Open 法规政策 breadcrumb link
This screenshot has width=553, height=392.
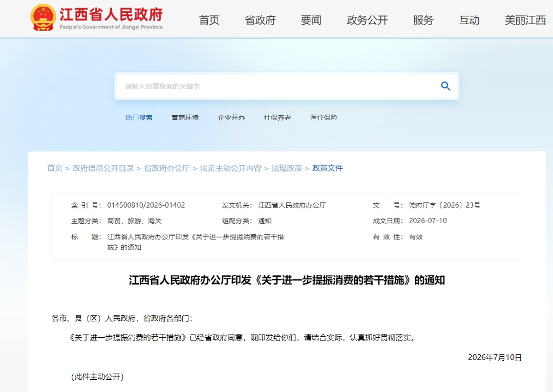(x=287, y=168)
